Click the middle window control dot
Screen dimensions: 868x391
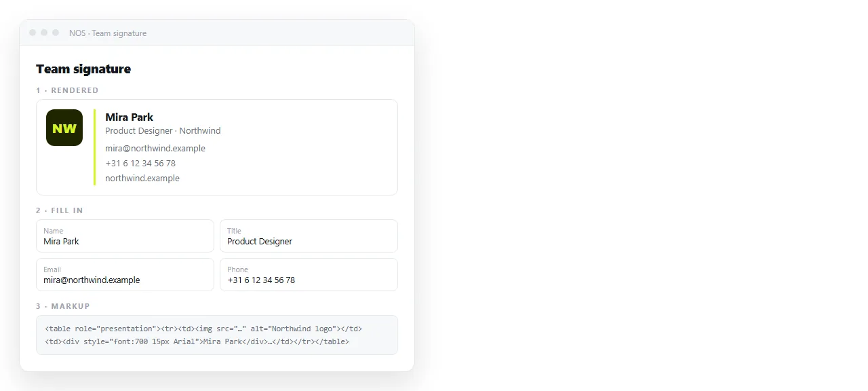tap(44, 33)
